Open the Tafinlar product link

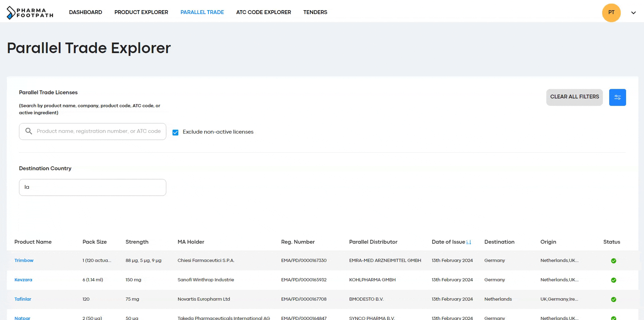coord(23,299)
